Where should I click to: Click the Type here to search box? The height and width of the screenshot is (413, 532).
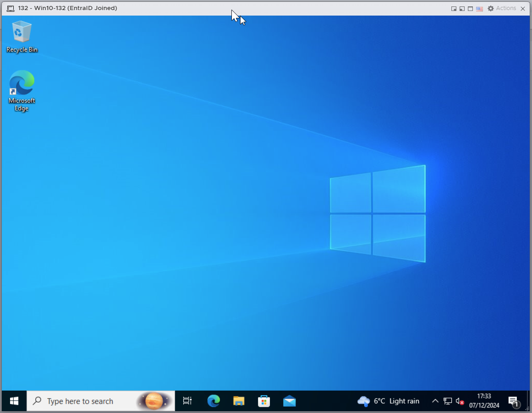coord(82,401)
